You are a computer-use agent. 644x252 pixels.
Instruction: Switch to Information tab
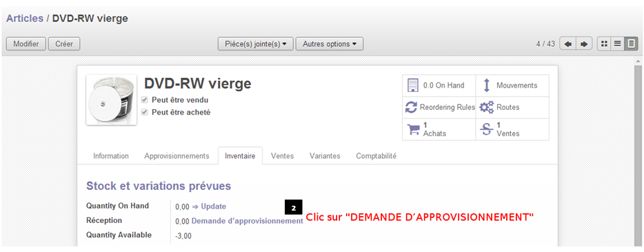(111, 156)
